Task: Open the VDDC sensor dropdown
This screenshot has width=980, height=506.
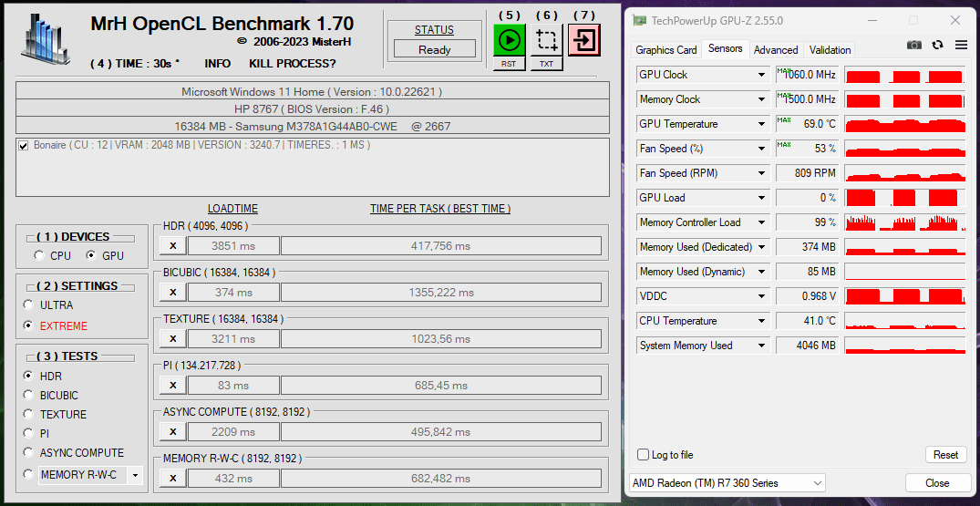Action: (x=761, y=296)
